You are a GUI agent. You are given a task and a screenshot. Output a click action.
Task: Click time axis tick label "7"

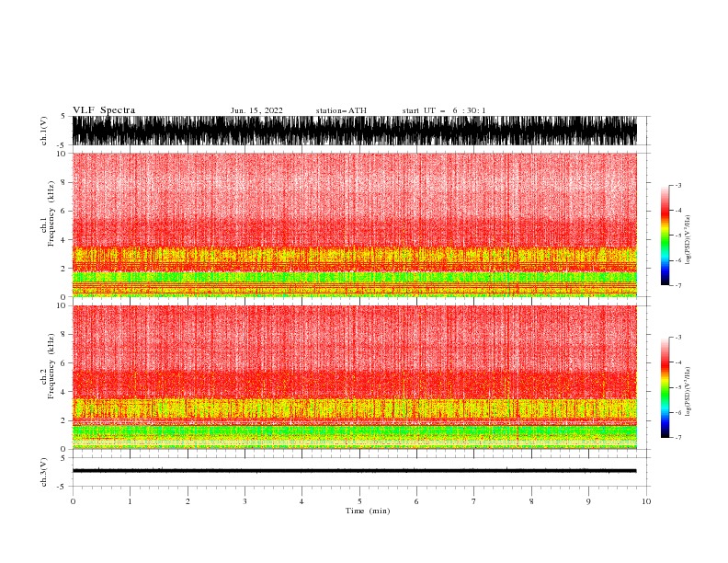point(474,501)
